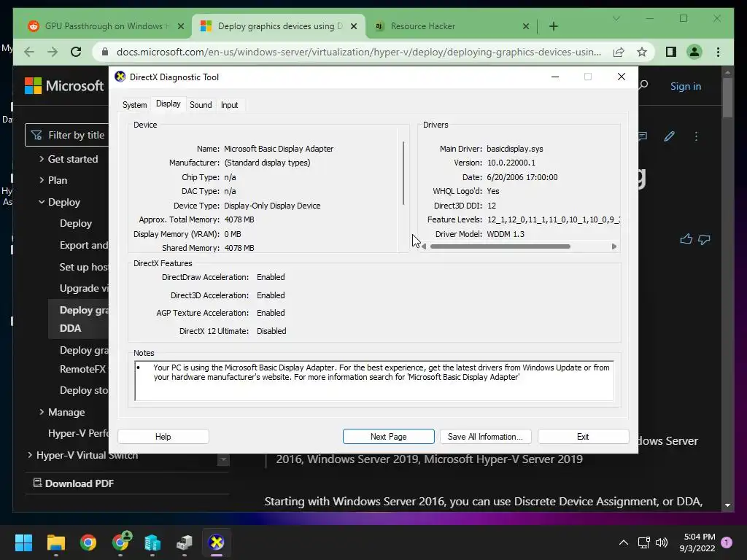Click the Filter by title field

pyautogui.click(x=66, y=135)
